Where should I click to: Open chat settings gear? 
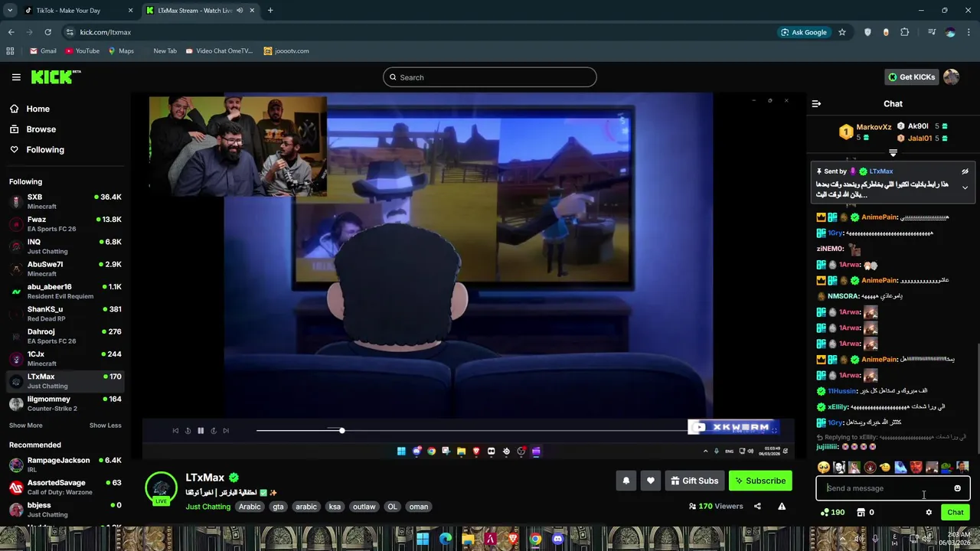tap(929, 513)
